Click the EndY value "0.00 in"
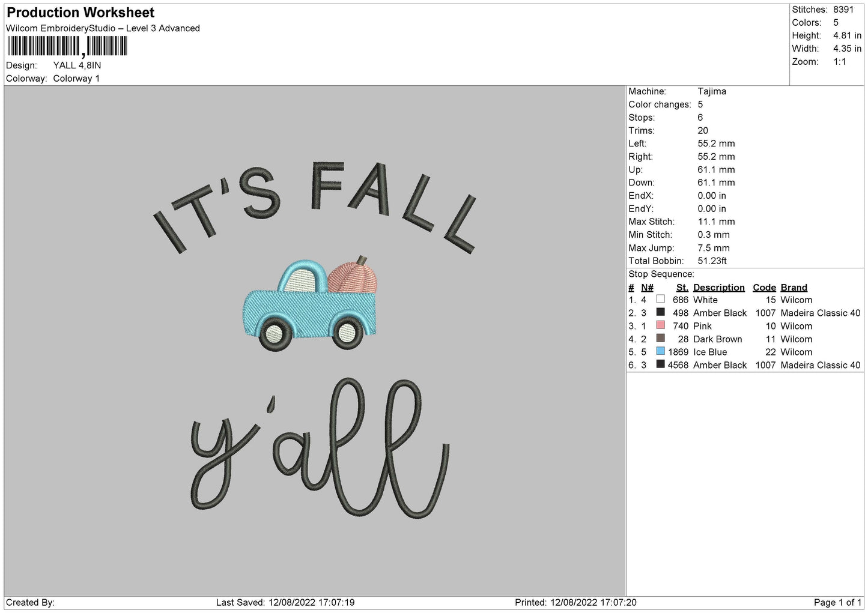Viewport: 868px width, 613px height. coord(712,209)
